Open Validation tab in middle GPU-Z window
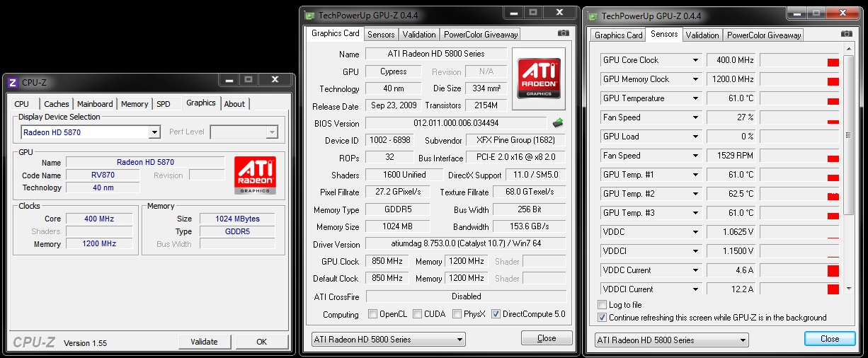 419,34
